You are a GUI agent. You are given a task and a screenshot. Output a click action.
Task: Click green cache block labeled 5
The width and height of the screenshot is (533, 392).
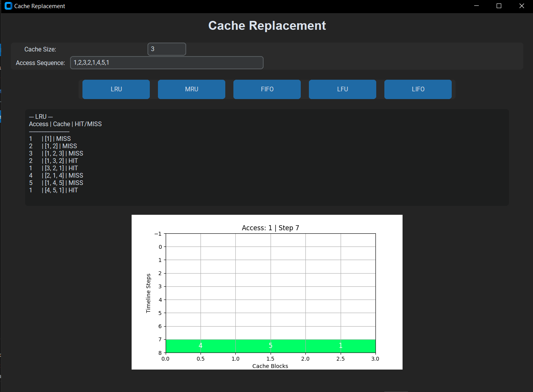pos(271,346)
